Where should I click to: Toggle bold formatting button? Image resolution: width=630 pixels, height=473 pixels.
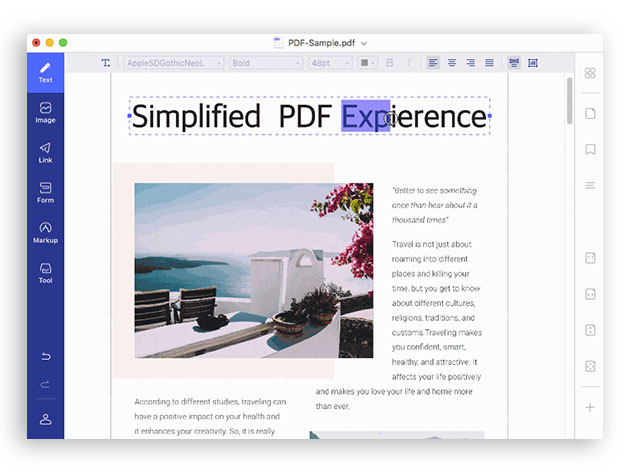pyautogui.click(x=390, y=63)
